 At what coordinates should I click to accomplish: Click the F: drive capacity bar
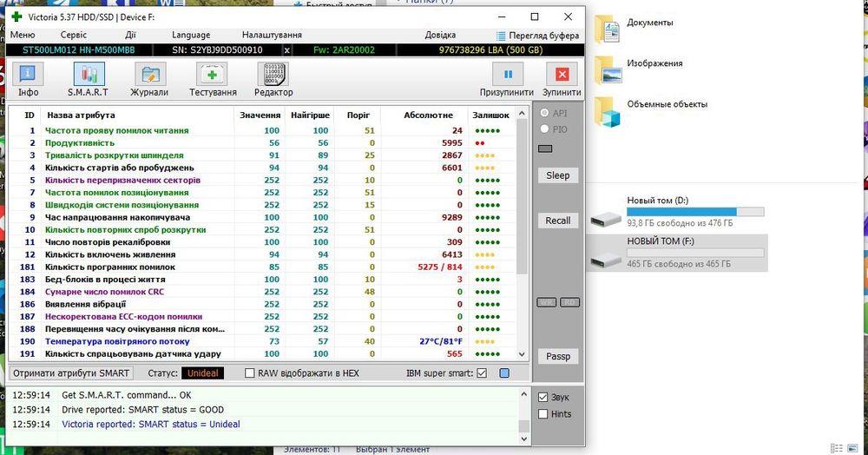click(695, 253)
